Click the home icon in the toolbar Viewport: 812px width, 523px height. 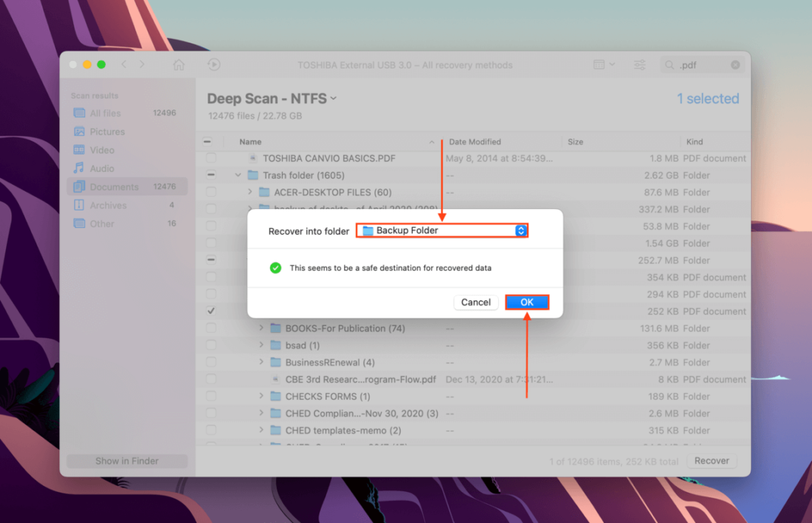[178, 65]
